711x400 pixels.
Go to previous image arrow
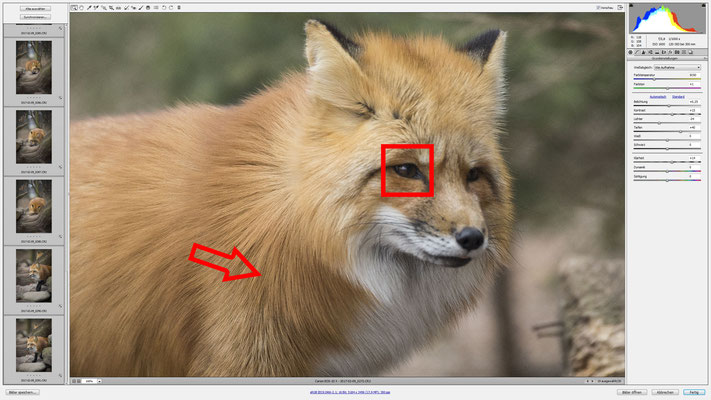point(587,381)
